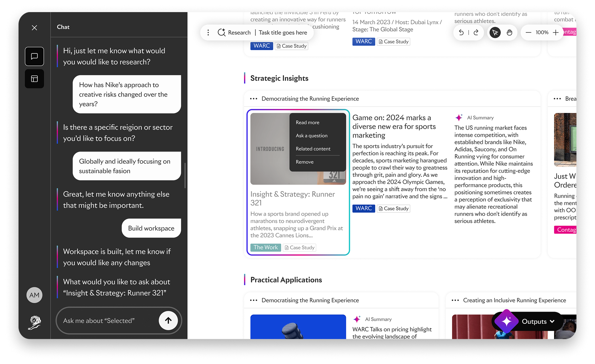This screenshot has height=364, width=595.
Task: Open the chat view icon in sidebar
Action: coord(35,56)
